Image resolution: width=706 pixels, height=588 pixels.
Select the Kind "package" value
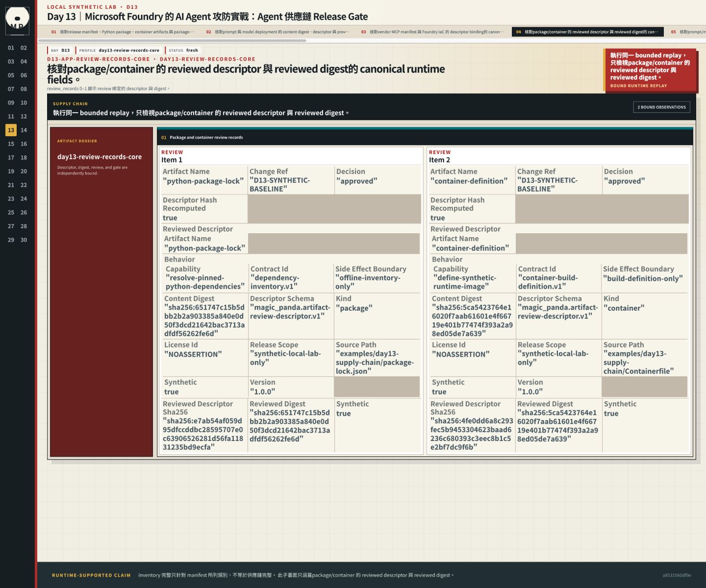click(354, 308)
